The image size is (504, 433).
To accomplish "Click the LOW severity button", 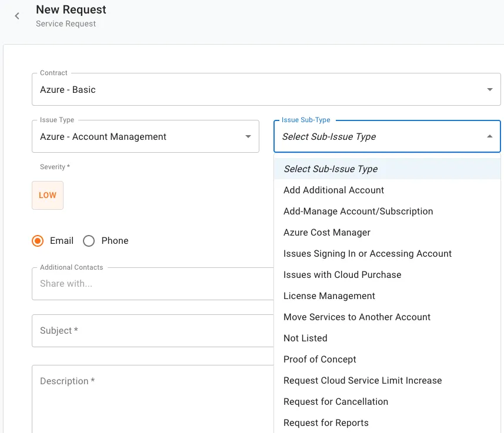I will click(48, 195).
